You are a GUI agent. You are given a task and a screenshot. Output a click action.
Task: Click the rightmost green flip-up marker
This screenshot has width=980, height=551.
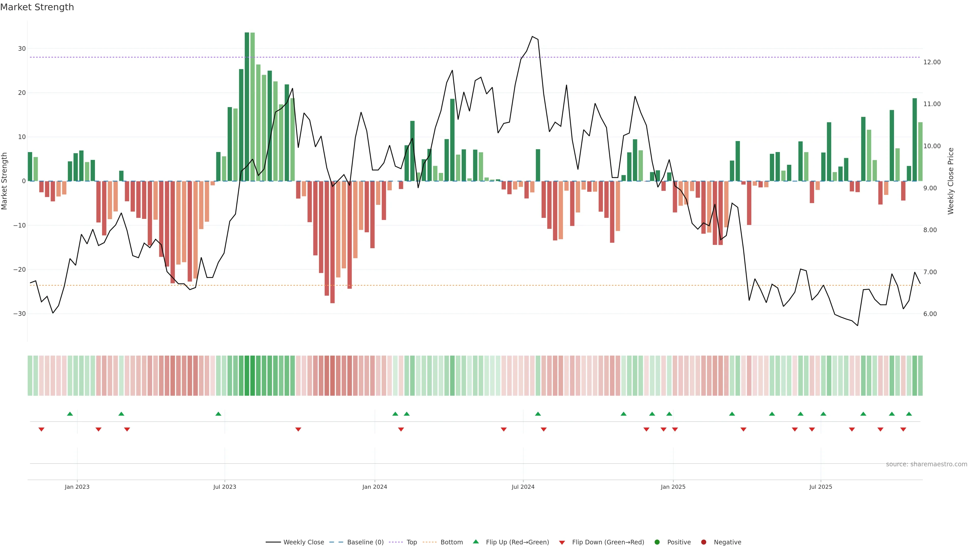pos(909,414)
